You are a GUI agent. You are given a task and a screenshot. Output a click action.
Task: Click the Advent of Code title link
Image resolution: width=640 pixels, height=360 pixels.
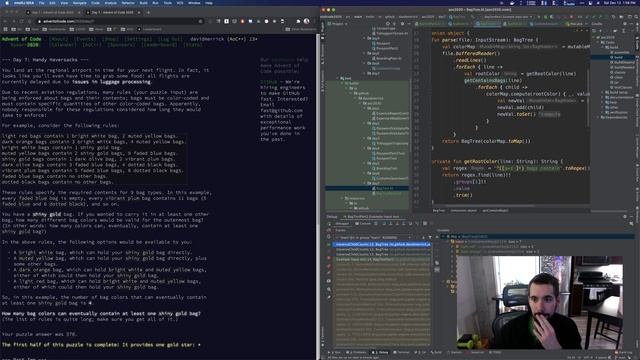click(21, 39)
